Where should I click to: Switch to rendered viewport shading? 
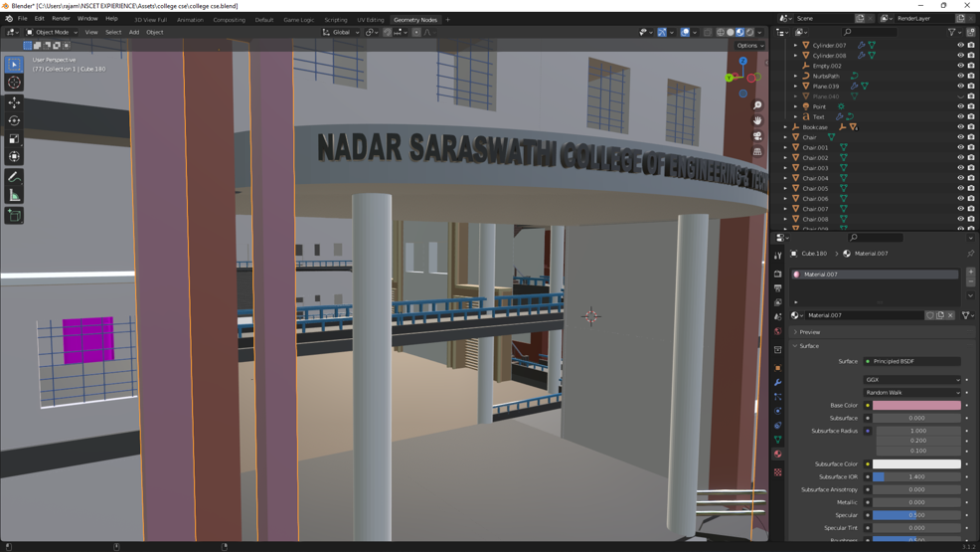pos(749,32)
